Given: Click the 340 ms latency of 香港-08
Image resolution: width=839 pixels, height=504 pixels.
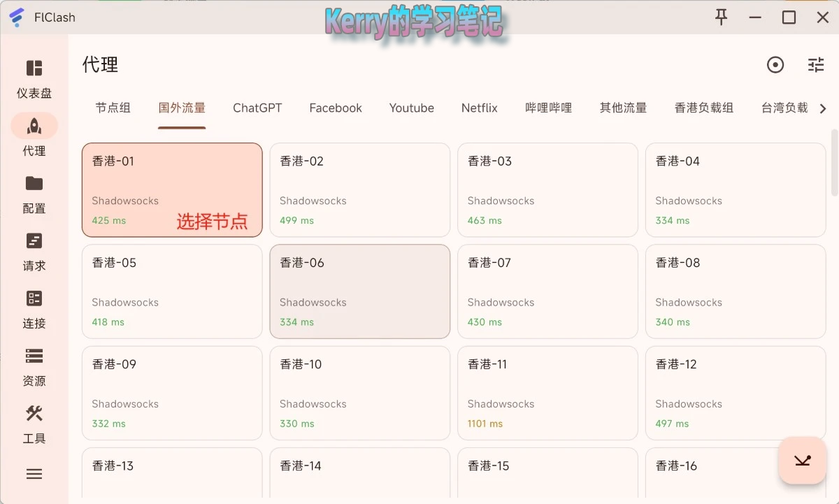Looking at the screenshot, I should point(673,322).
